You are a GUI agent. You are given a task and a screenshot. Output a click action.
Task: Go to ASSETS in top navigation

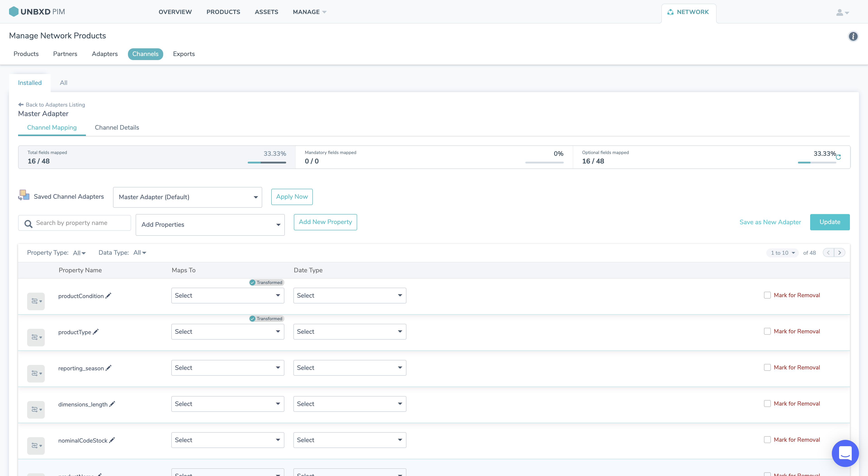coord(266,12)
